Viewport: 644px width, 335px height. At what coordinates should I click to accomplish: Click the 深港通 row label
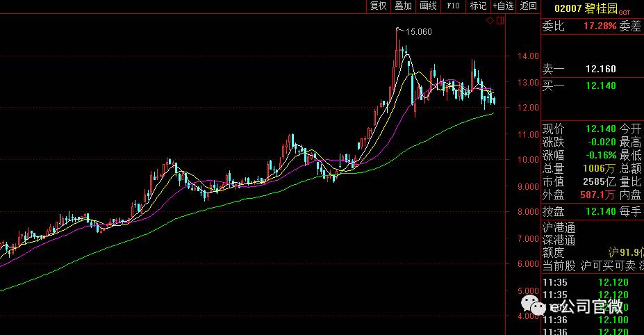pyautogui.click(x=559, y=240)
